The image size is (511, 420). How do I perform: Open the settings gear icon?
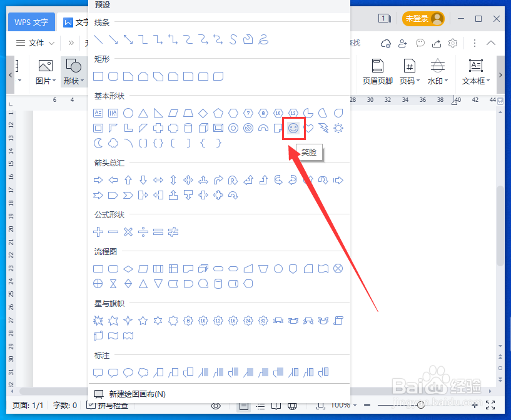point(453,43)
